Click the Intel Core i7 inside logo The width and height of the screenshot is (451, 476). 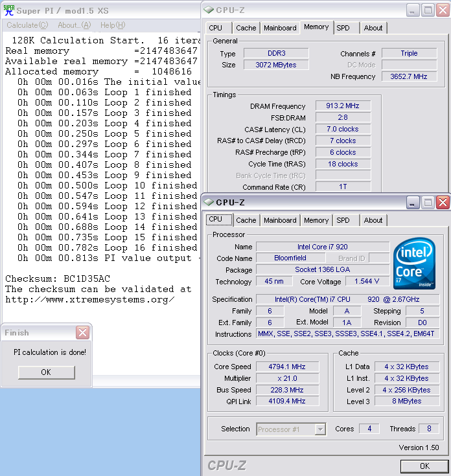(x=414, y=263)
